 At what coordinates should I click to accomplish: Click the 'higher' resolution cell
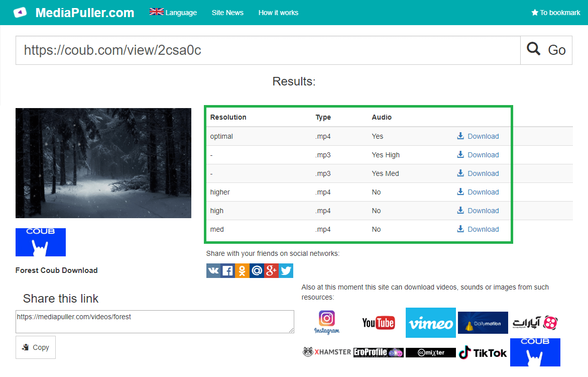click(x=220, y=192)
